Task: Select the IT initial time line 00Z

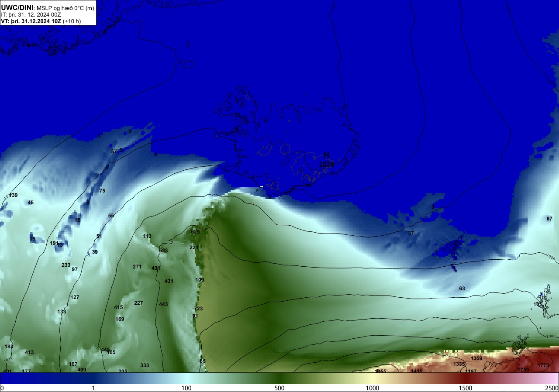Action: pyautogui.click(x=31, y=14)
